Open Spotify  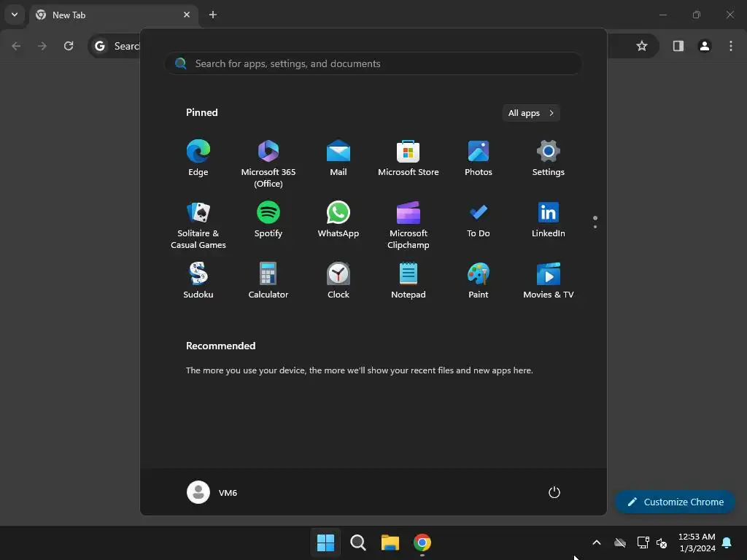pyautogui.click(x=268, y=219)
